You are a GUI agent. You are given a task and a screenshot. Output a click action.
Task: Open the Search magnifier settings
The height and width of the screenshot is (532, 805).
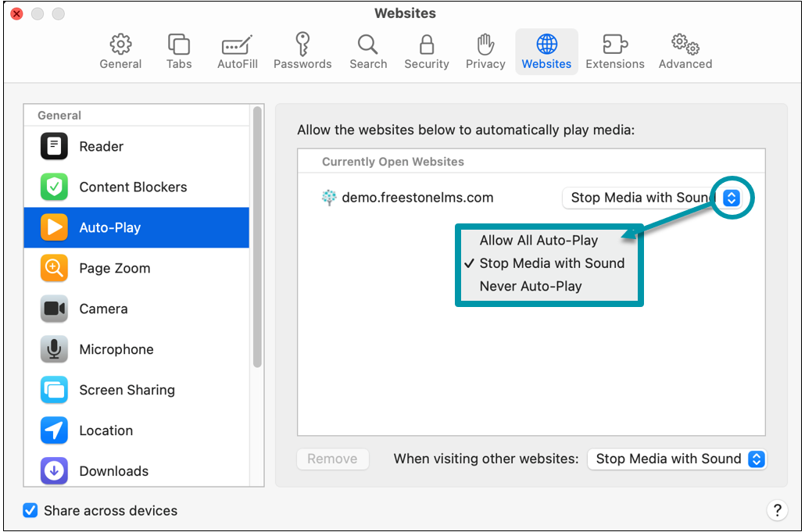[x=367, y=50]
